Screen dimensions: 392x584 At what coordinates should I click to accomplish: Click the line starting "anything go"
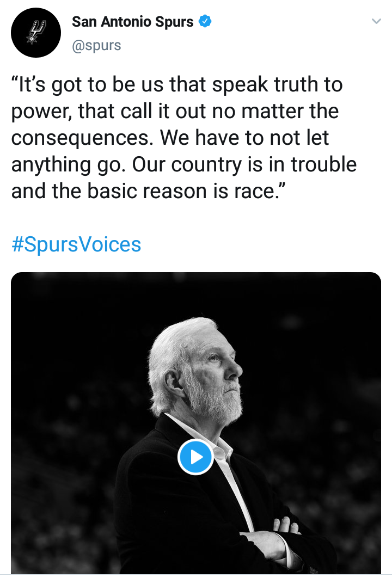pyautogui.click(x=183, y=164)
